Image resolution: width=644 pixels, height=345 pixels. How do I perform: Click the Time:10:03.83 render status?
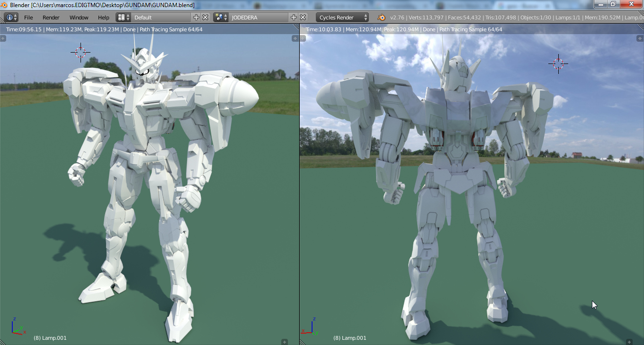(x=324, y=29)
